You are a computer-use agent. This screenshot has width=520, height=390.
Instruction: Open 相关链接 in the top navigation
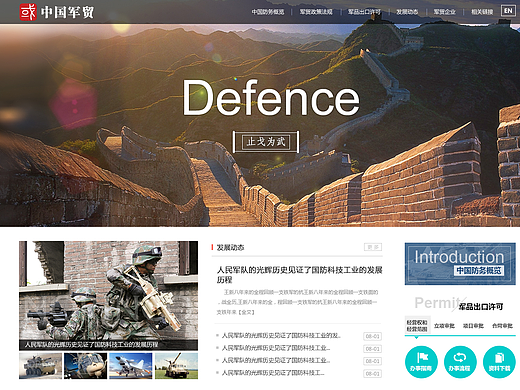tap(482, 12)
